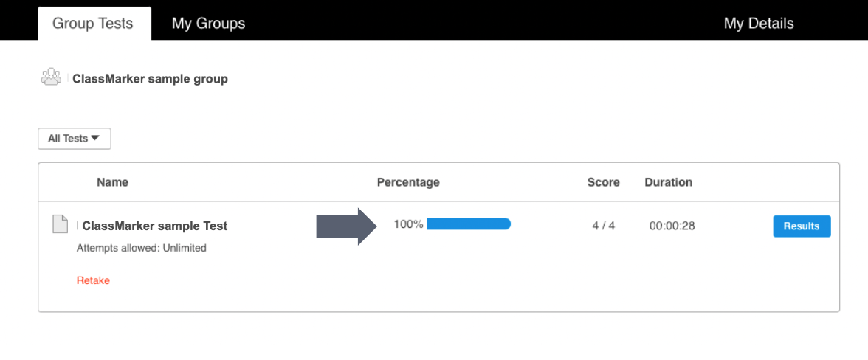Screen dimensions: 868x360
Task: Click the 00:00:28 duration value
Action: pyautogui.click(x=672, y=226)
